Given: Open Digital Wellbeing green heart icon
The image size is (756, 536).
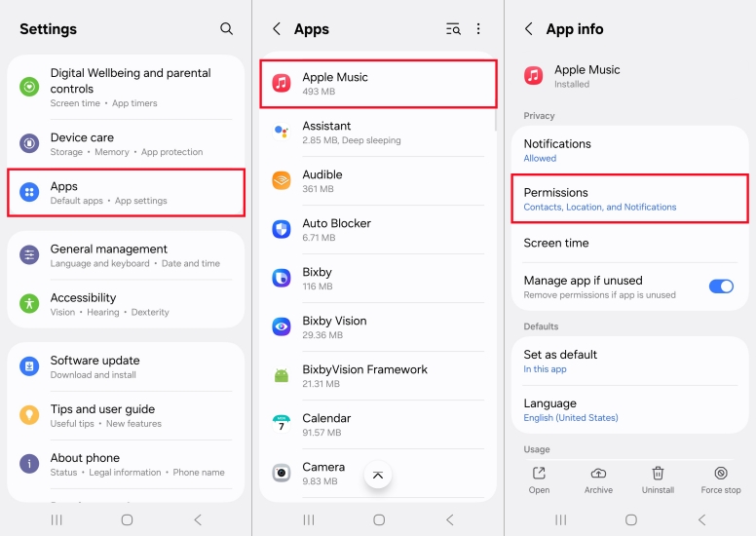Looking at the screenshot, I should pyautogui.click(x=29, y=87).
